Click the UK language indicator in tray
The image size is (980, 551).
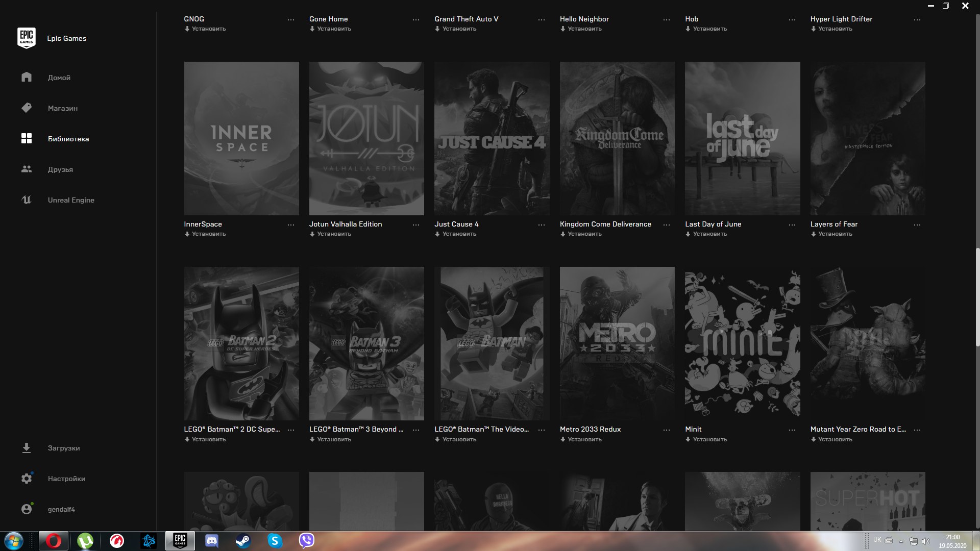coord(877,540)
